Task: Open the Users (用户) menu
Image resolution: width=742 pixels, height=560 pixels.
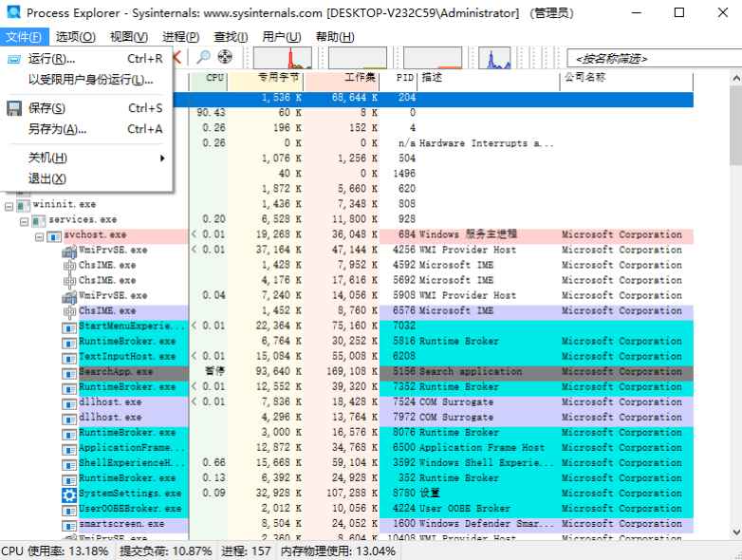Action: 282,36
